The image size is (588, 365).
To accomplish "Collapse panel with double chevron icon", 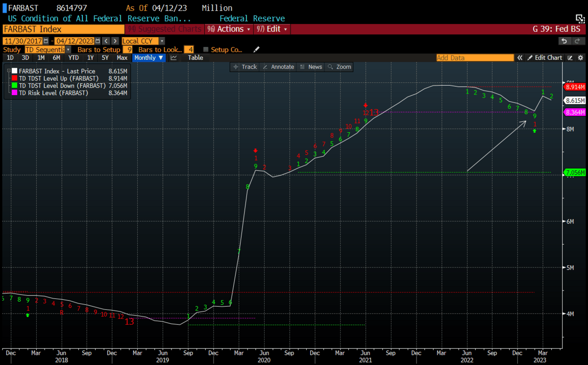I will coord(520,58).
